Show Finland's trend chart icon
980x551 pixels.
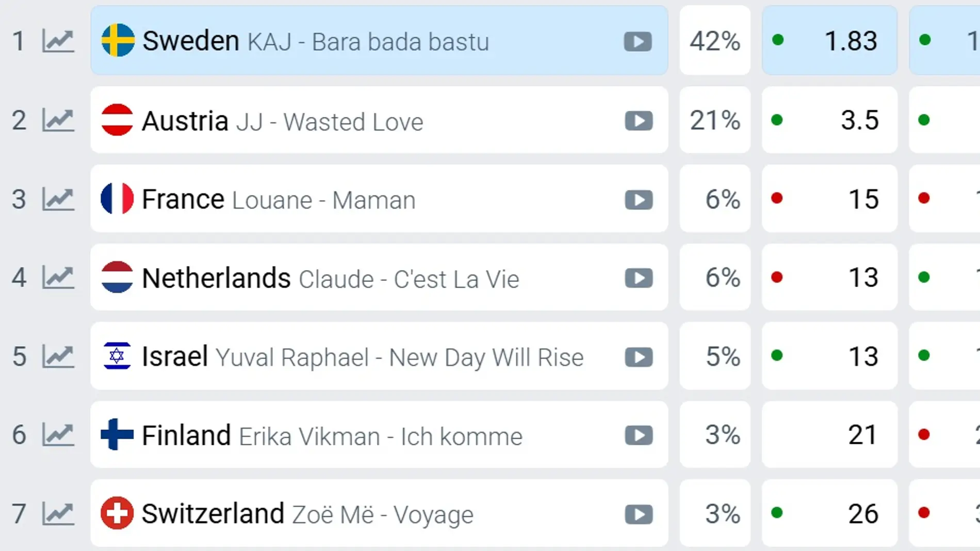point(58,435)
